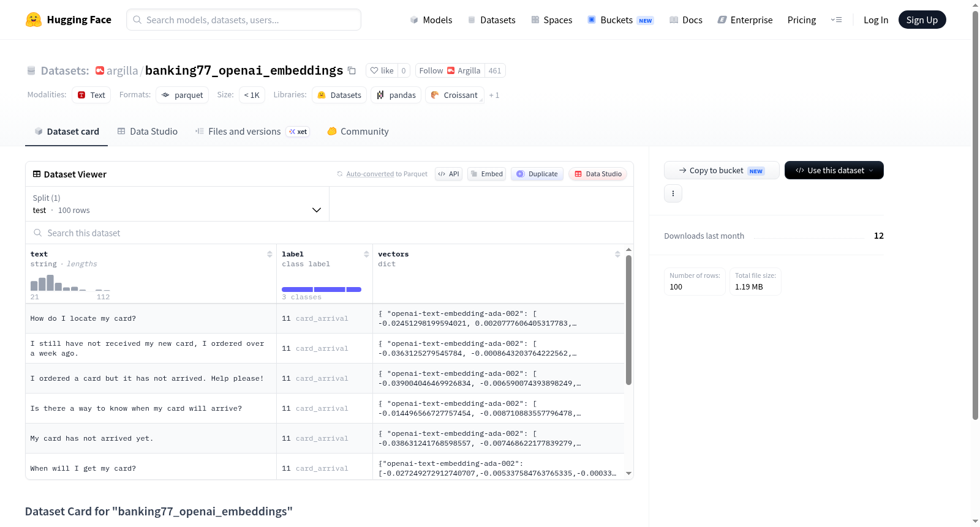Click the Hugging Face logo icon
The image size is (980, 527).
click(34, 20)
